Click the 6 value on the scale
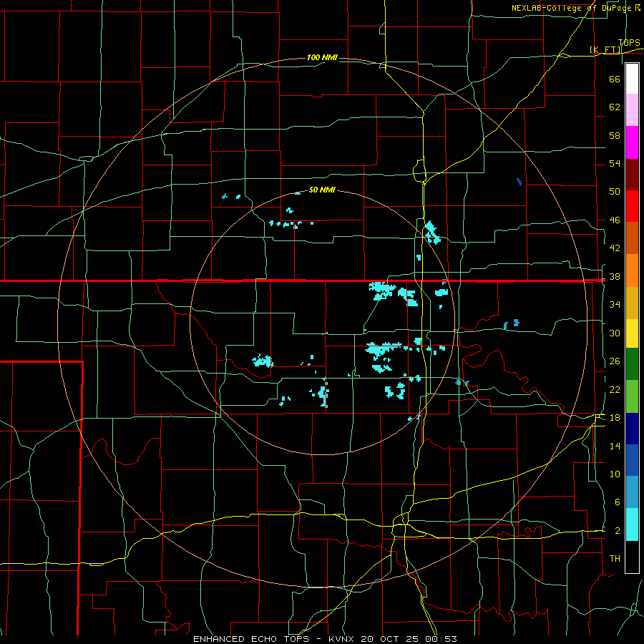Screen dimensions: 644x644 (x=617, y=502)
